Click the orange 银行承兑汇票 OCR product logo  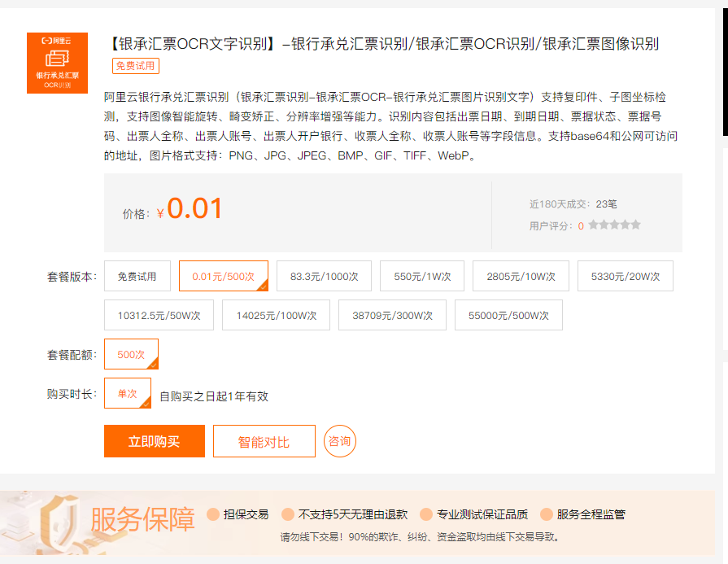pos(57,63)
